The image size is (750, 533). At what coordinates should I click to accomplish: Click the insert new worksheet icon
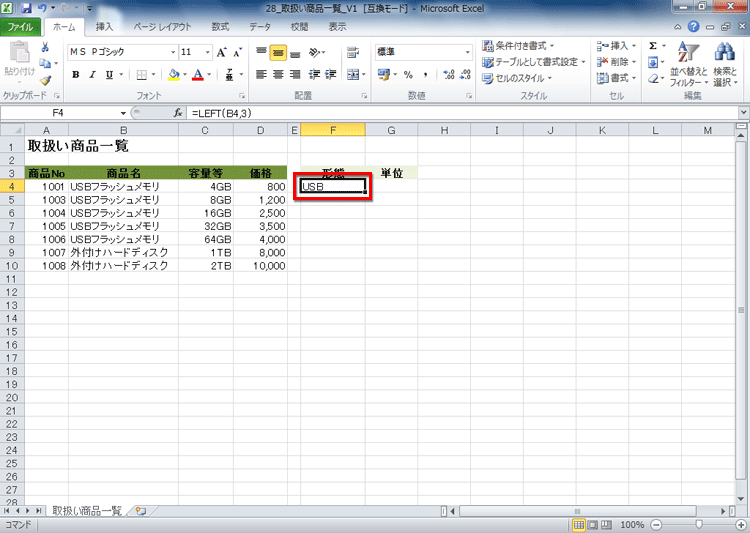141,511
